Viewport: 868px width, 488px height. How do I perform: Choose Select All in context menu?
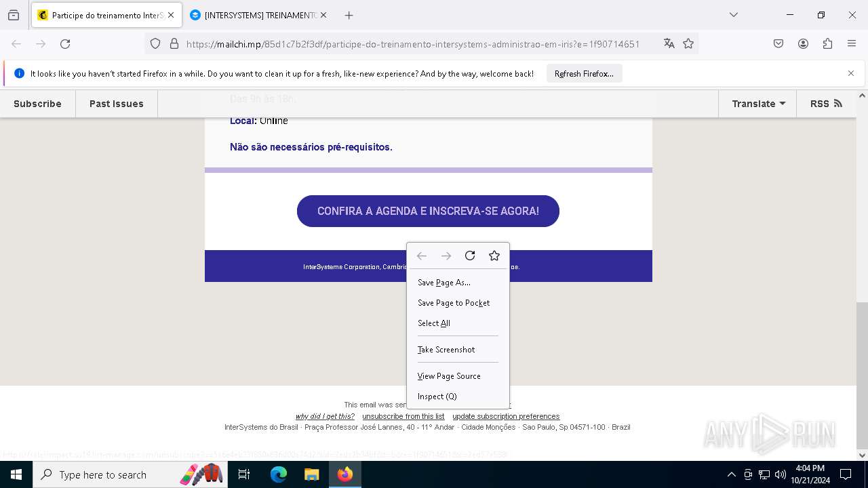(458, 323)
